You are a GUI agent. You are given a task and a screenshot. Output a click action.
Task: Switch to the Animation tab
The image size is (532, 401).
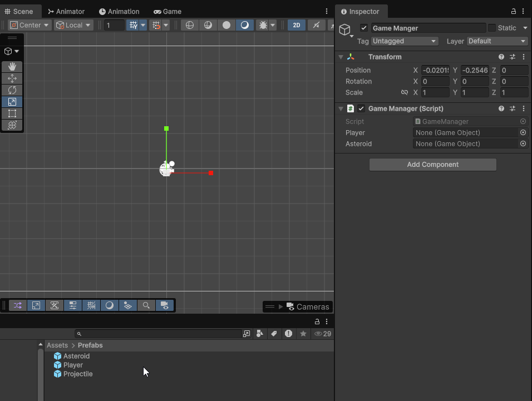click(119, 12)
